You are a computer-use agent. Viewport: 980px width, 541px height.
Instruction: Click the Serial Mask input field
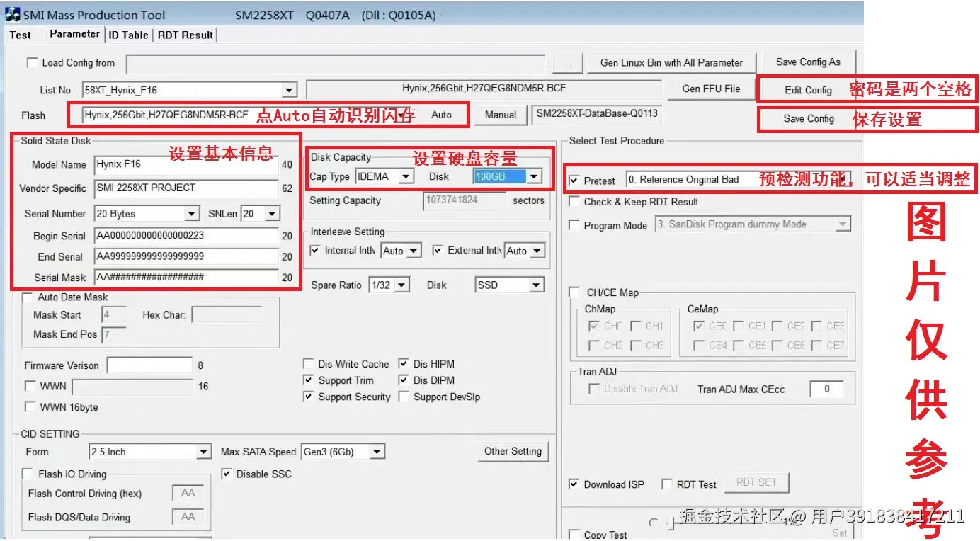coord(186,277)
